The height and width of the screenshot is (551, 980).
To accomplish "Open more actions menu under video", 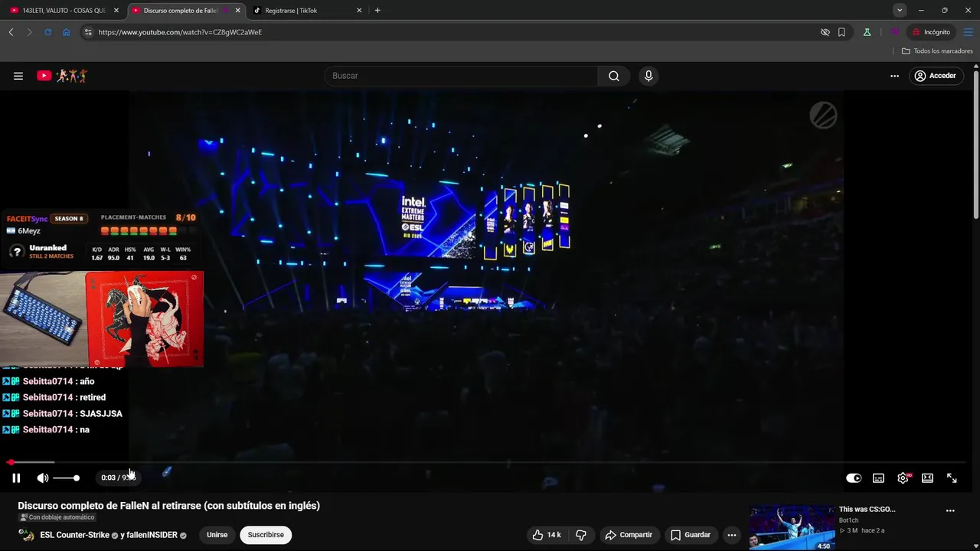I will point(732,535).
